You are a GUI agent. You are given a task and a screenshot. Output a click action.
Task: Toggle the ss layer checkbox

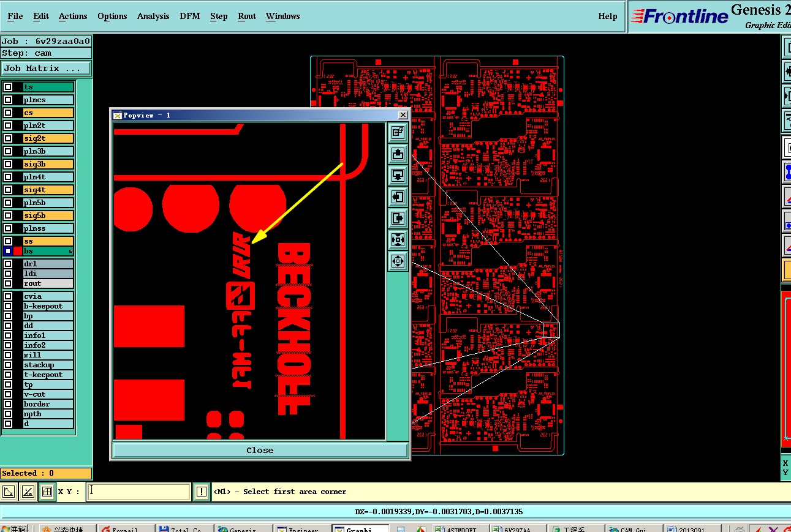coord(8,241)
